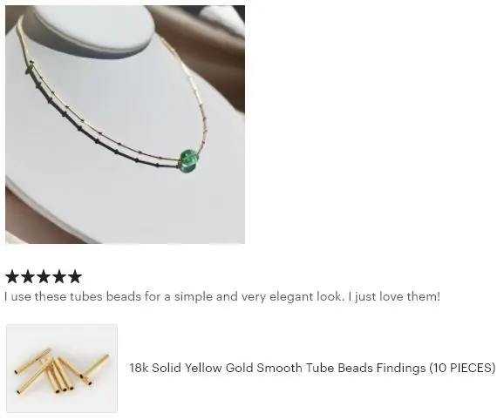This screenshot has width=504, height=420.
Task: Click "18k" at the start of the title
Action: point(139,368)
